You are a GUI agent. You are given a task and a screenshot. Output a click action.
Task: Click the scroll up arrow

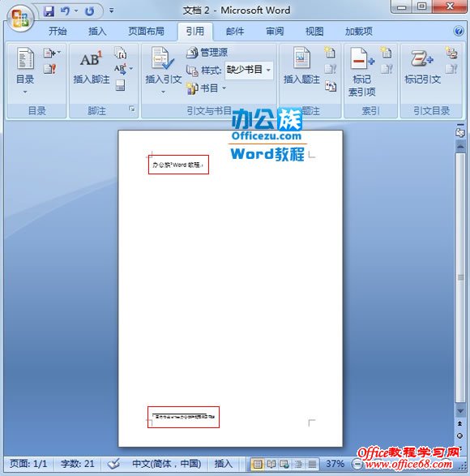pos(460,146)
